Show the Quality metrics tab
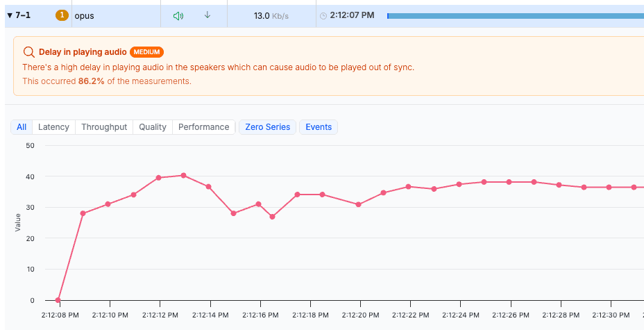Viewport: 644px width, 330px height. 153,127
